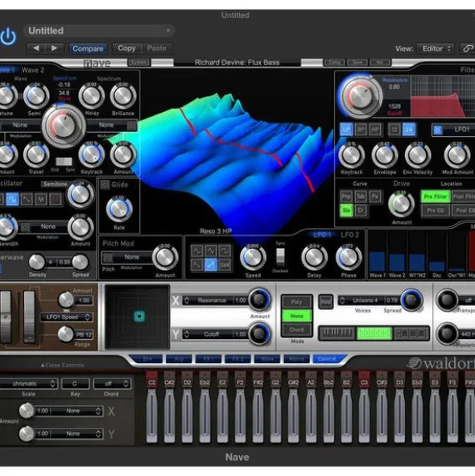Choose the sine LFO waveform
Image resolution: width=475 pixels, height=476 pixels.
pos(196,251)
